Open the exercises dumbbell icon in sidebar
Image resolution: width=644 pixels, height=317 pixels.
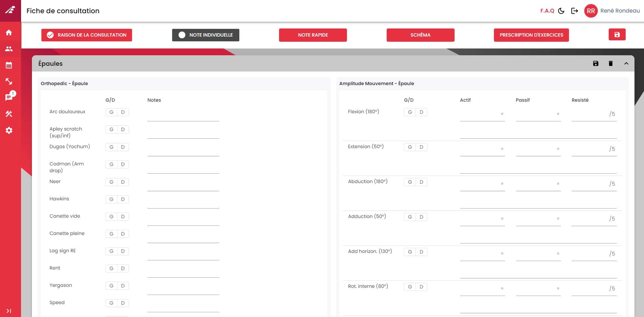(9, 81)
